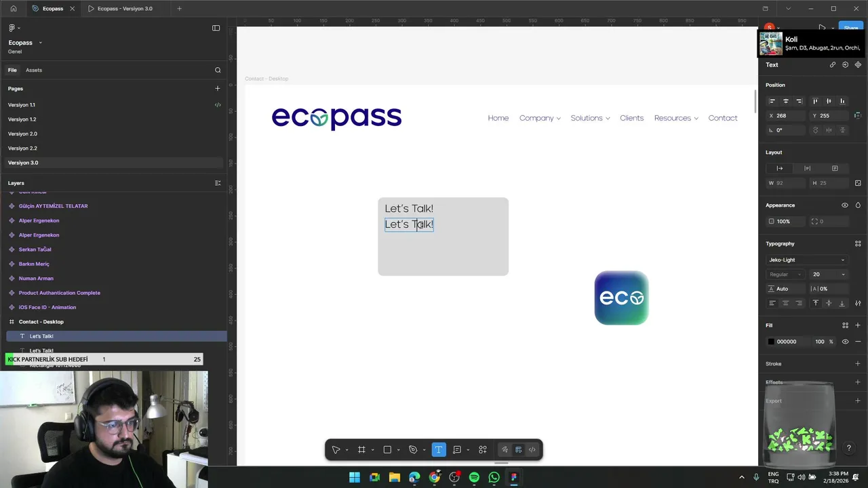Open the Regular font weight dropdown
This screenshot has height=488, width=868.
[x=785, y=274]
